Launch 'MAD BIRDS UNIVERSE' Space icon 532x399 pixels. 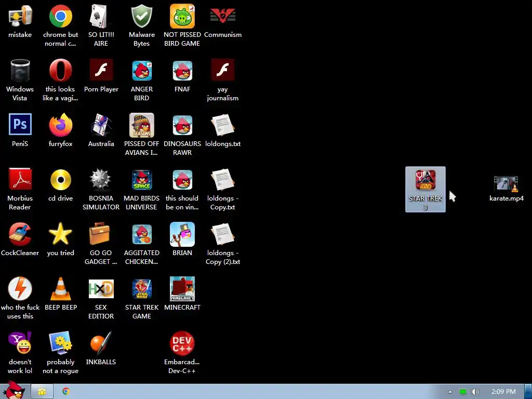click(x=141, y=180)
